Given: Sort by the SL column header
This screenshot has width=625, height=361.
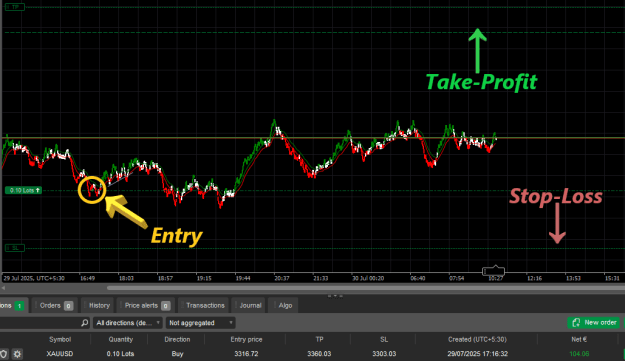Looking at the screenshot, I should pyautogui.click(x=384, y=339).
